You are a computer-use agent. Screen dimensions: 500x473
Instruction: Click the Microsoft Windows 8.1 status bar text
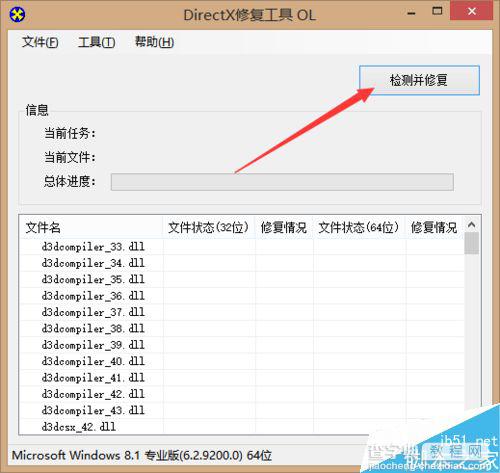142,455
